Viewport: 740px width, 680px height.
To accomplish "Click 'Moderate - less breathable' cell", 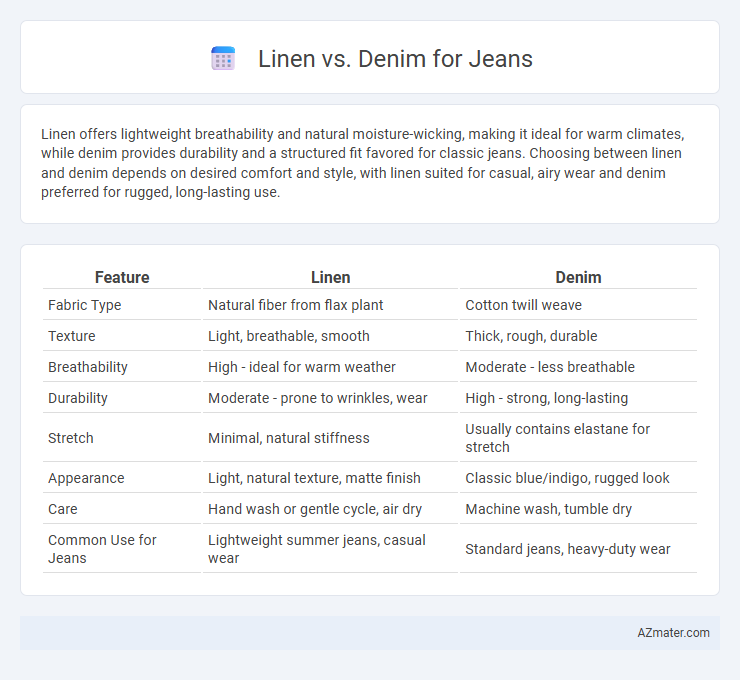I will point(550,367).
